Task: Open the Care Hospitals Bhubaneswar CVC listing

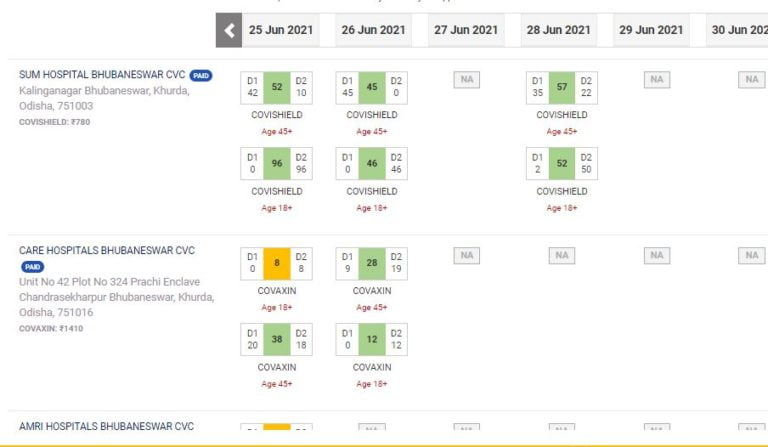Action: [x=107, y=250]
